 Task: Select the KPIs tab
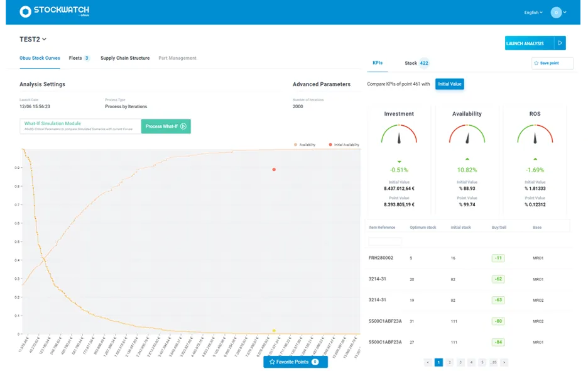[x=378, y=63]
